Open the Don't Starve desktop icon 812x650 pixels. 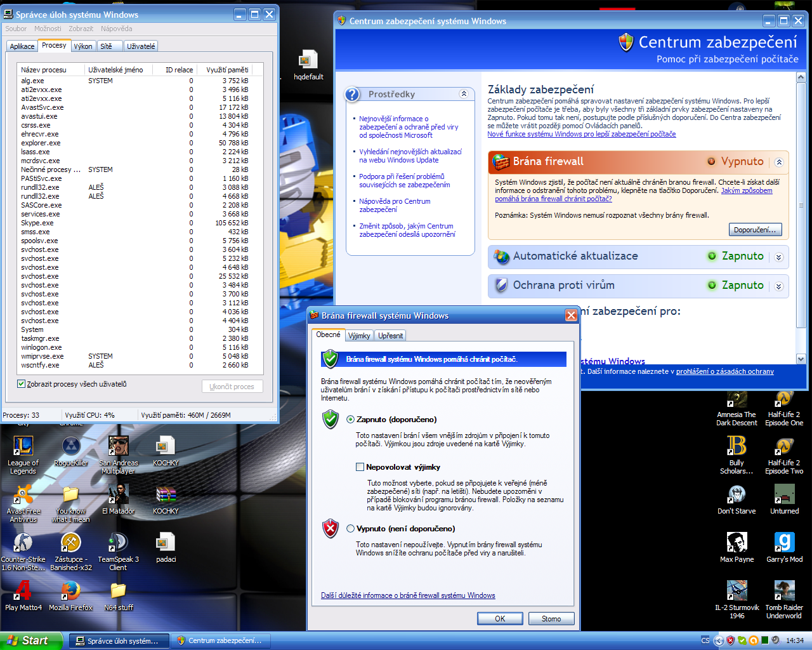[x=737, y=494]
